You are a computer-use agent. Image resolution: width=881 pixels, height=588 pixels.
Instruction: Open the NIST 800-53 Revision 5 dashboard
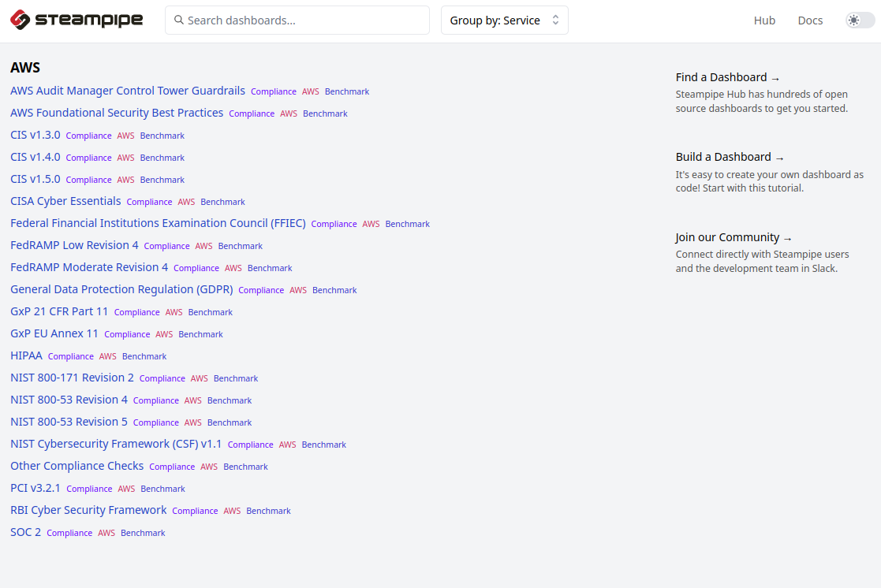coord(69,422)
